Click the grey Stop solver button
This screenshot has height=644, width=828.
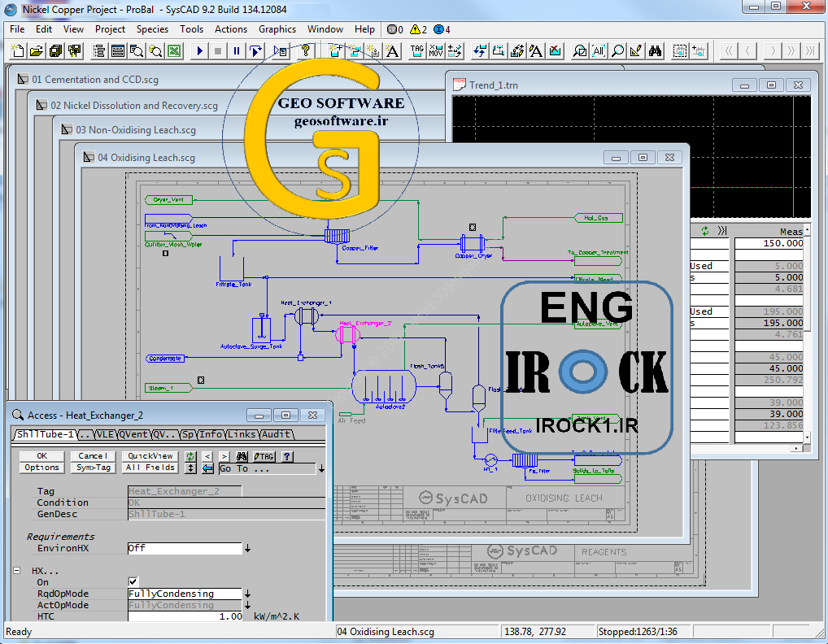(x=217, y=51)
